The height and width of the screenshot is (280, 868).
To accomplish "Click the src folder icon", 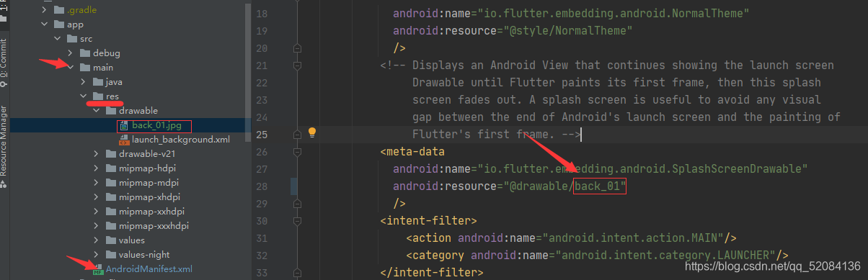I will click(72, 39).
